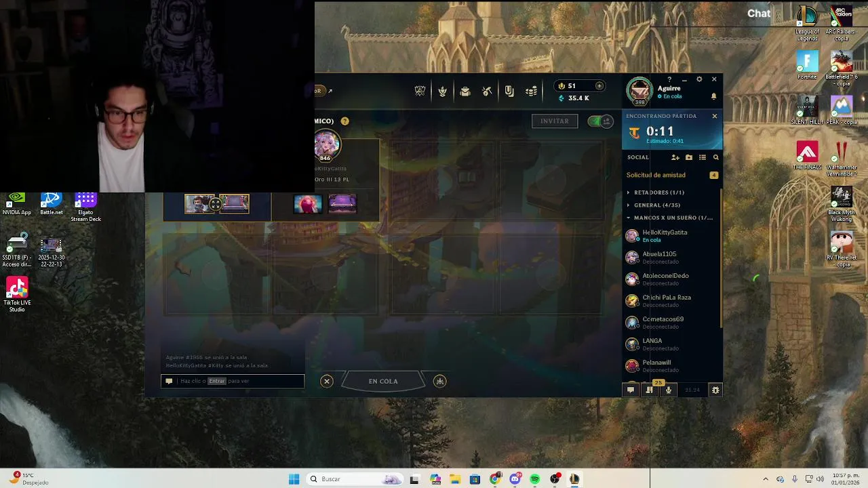This screenshot has height=488, width=868.
Task: Select friend HelloKittyGatita in friends list
Action: 671,235
